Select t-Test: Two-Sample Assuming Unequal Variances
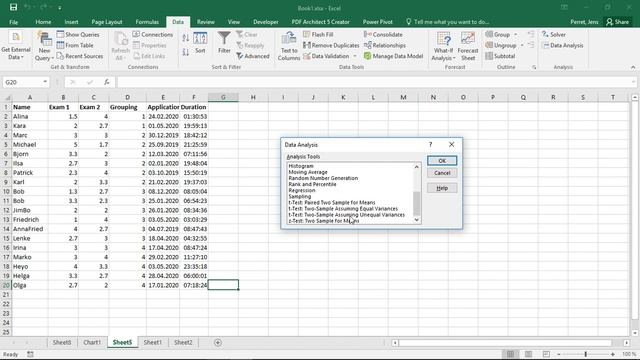This screenshot has width=640, height=360. (347, 215)
